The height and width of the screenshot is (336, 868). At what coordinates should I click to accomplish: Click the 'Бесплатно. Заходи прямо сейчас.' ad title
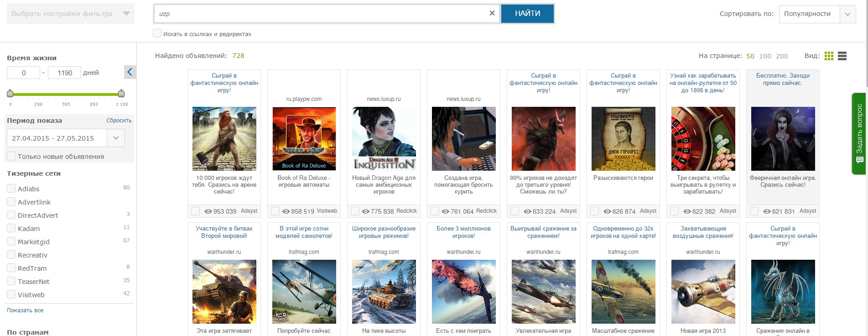click(783, 79)
